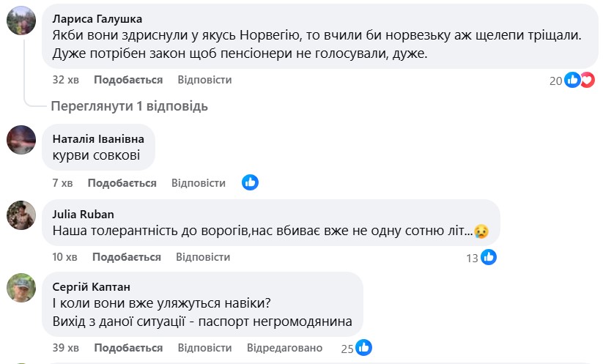This screenshot has height=364, width=603.
Task: Click '39 хв' timestamp on Сергій Каптан's comment
Action: tap(65, 347)
